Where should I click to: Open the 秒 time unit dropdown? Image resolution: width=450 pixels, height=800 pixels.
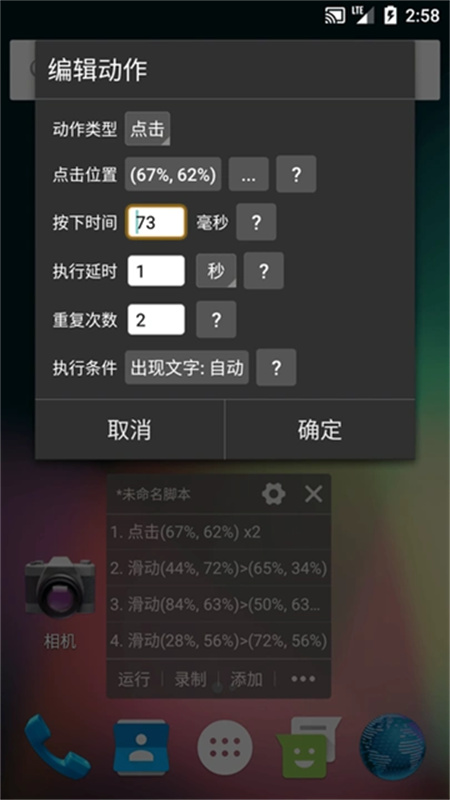(x=216, y=271)
